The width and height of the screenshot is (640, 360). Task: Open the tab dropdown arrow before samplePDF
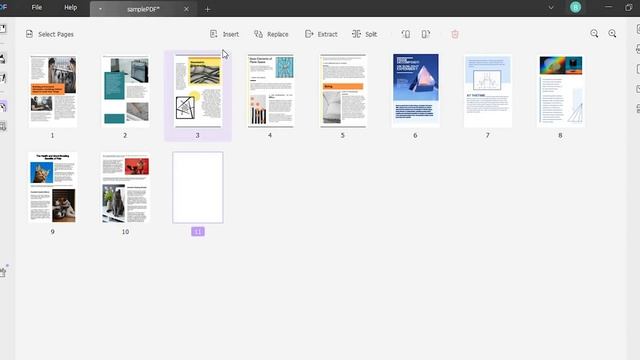(x=100, y=9)
